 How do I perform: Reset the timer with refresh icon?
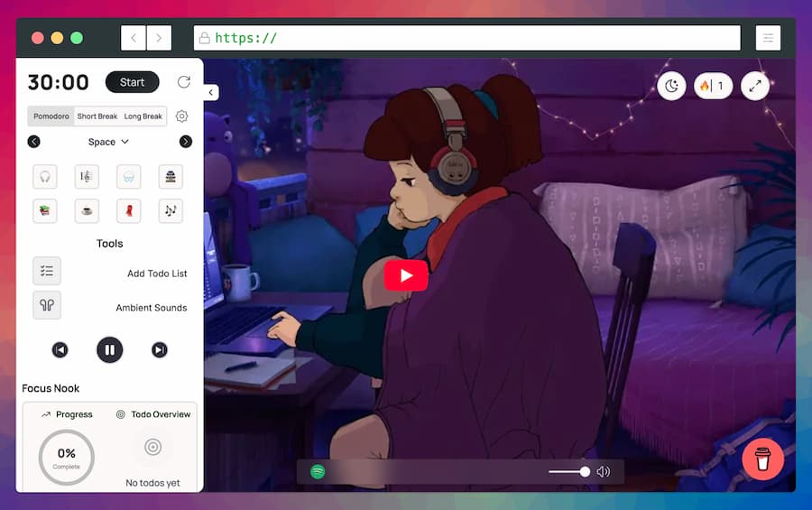[184, 82]
